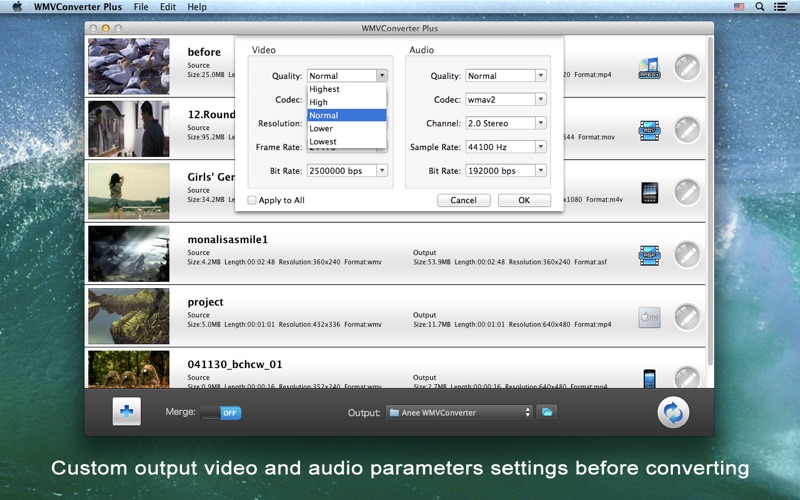
Task: Choose Lowest in the quality list
Action: [x=346, y=142]
